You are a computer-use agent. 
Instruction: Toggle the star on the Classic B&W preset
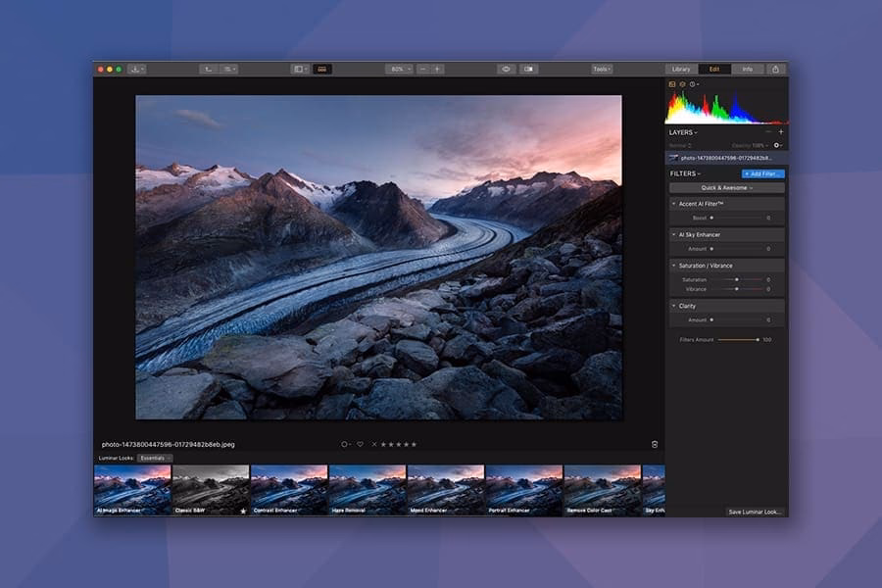(243, 511)
